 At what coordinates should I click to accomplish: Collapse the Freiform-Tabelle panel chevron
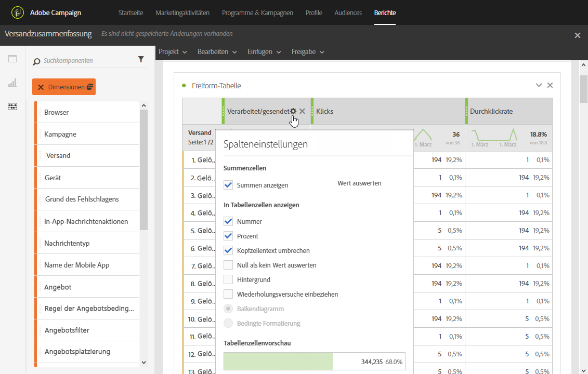539,85
